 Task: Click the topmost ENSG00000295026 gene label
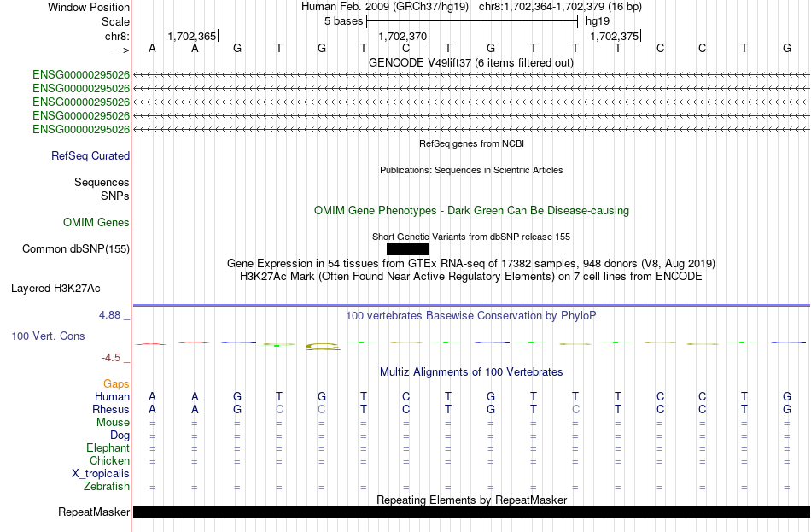pos(81,75)
